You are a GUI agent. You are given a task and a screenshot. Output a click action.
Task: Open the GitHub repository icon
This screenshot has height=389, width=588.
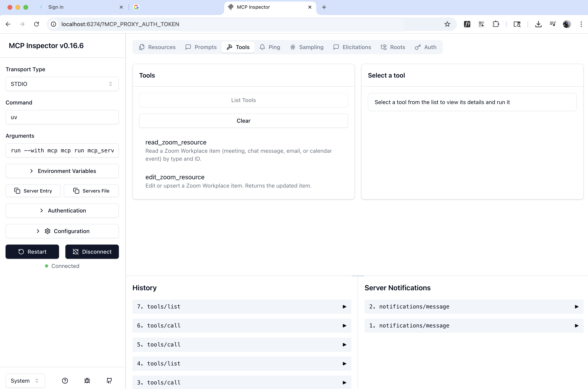[x=109, y=380]
